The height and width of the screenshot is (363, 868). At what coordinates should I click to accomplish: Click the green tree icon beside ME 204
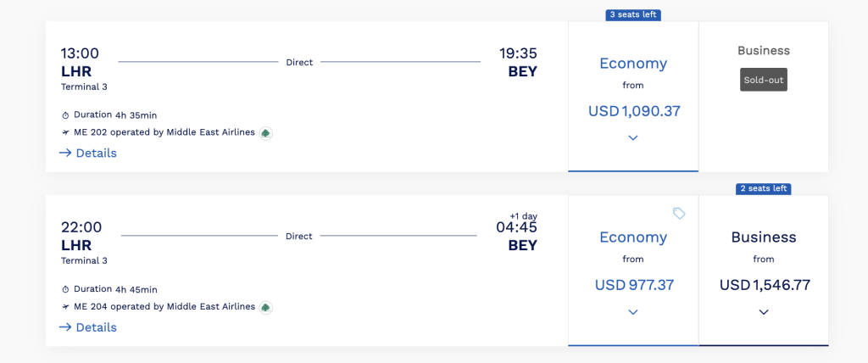point(265,307)
